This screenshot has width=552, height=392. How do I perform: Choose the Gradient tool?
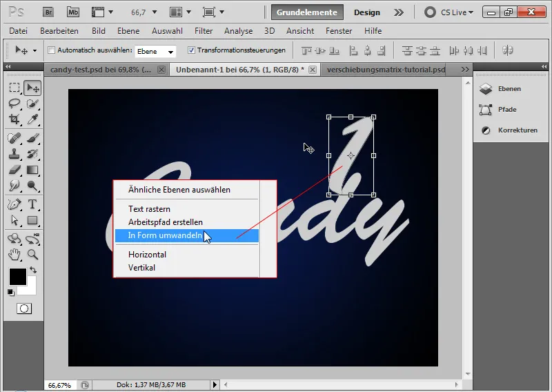pos(32,170)
